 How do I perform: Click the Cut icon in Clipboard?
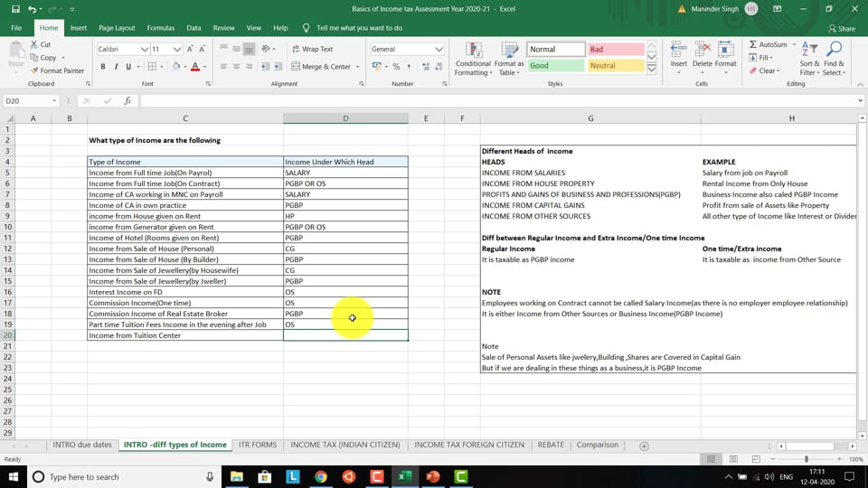click(34, 44)
